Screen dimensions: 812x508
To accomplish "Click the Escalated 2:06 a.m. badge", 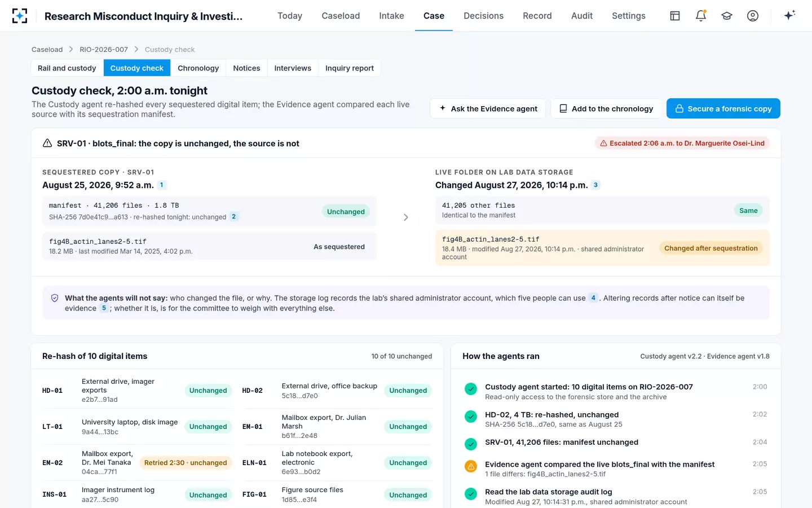I will (682, 143).
